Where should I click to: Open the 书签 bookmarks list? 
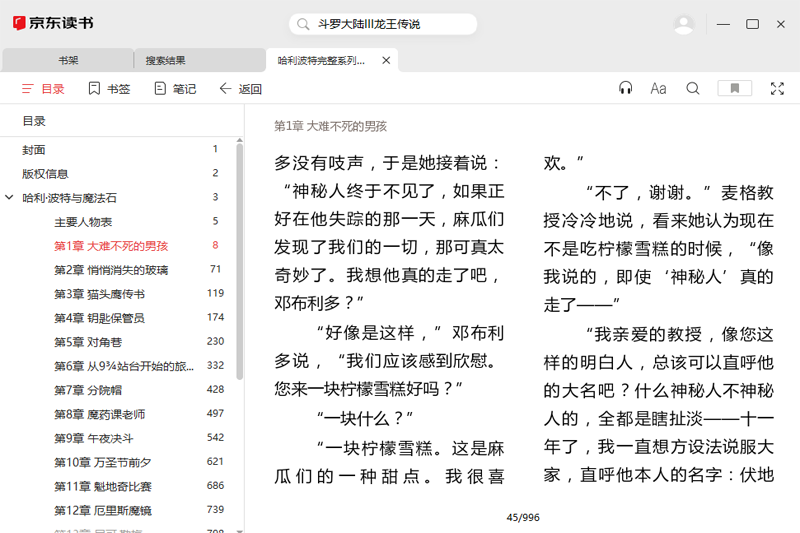[x=109, y=89]
